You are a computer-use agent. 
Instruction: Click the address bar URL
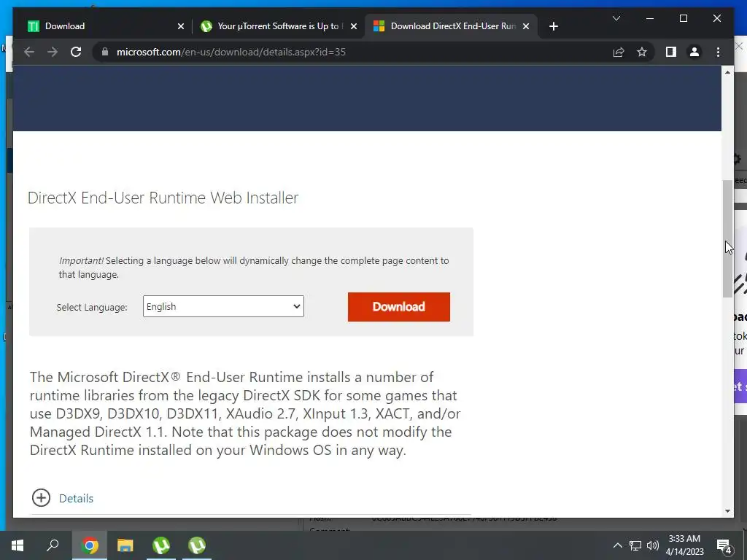231,52
